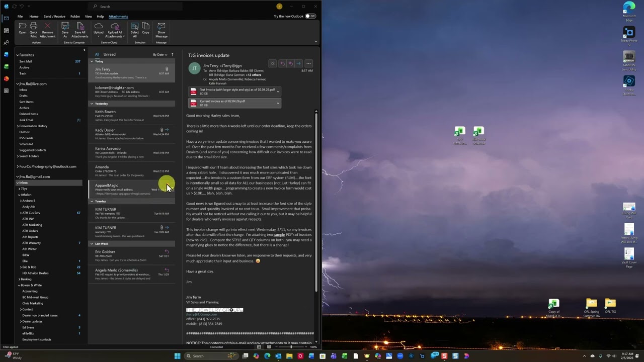Click the taskbar Search field

coord(211,356)
